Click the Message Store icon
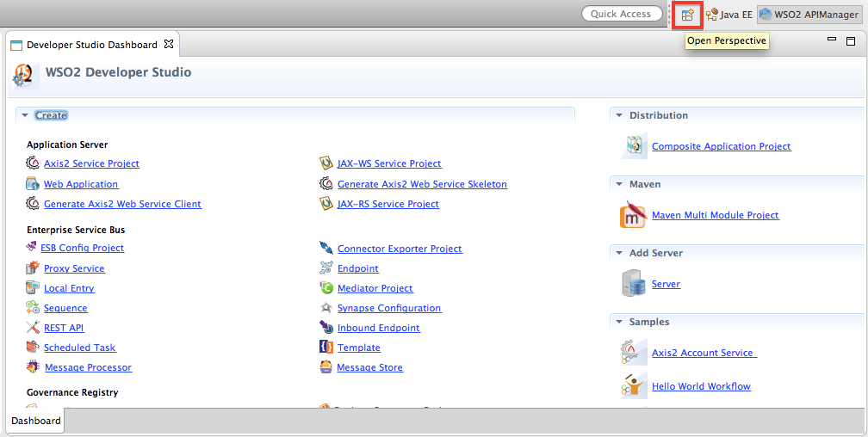 click(326, 366)
